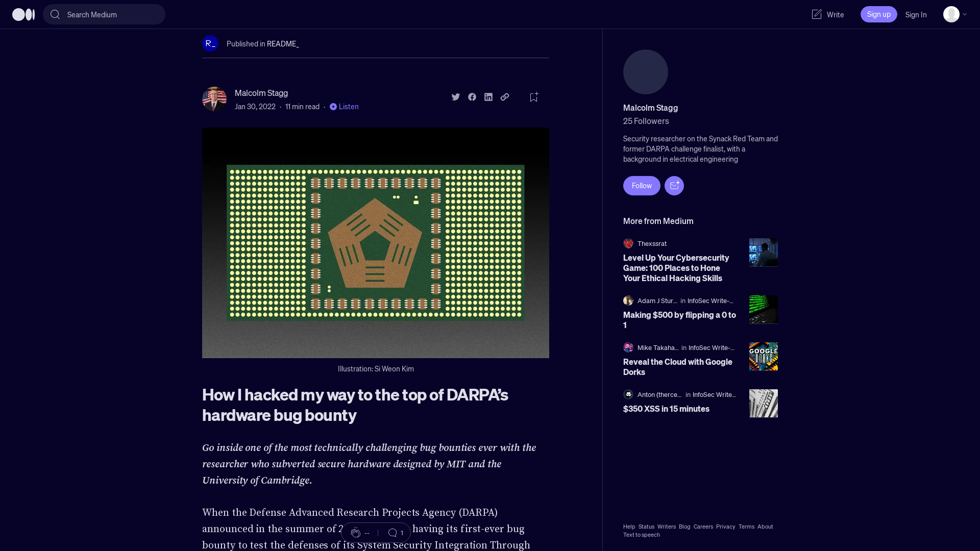Open the Thexssrat author name

coord(652,244)
